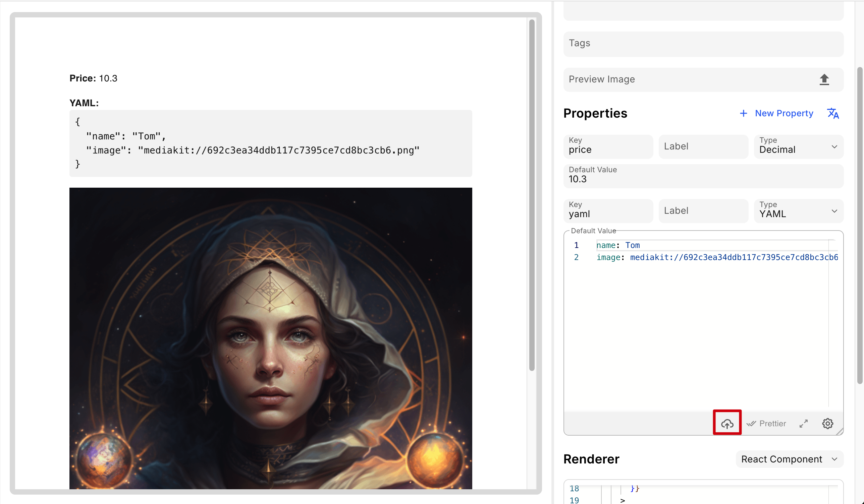Focus the Tags input field
Image resolution: width=864 pixels, height=504 pixels.
703,44
